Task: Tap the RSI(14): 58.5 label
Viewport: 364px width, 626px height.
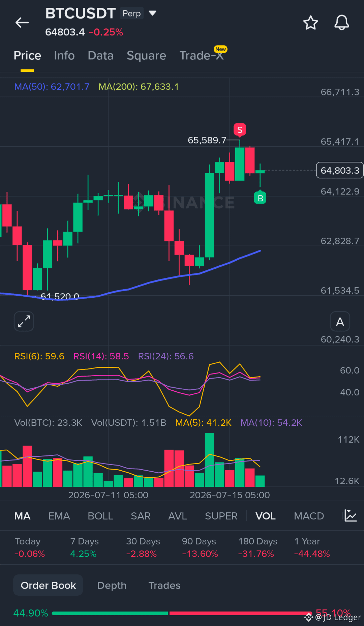Action: [x=101, y=356]
